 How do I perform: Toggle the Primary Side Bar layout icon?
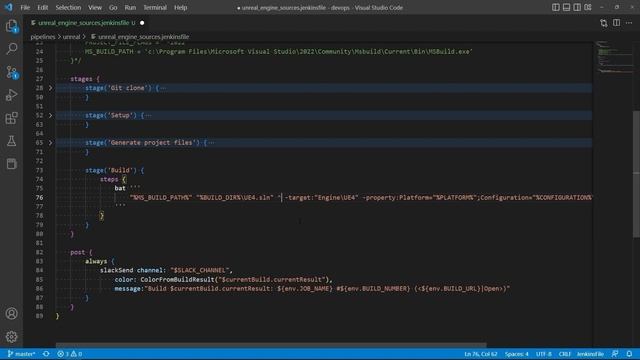tap(556, 7)
